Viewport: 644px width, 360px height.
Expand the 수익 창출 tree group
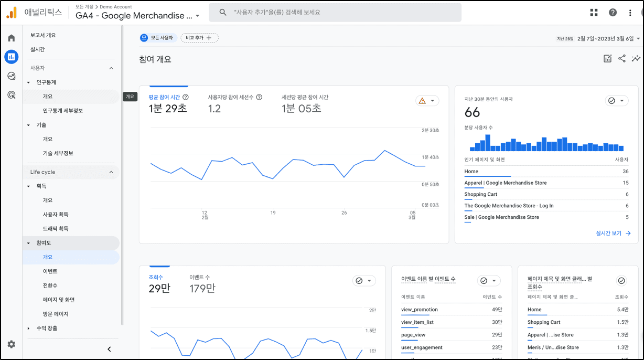tap(29, 328)
